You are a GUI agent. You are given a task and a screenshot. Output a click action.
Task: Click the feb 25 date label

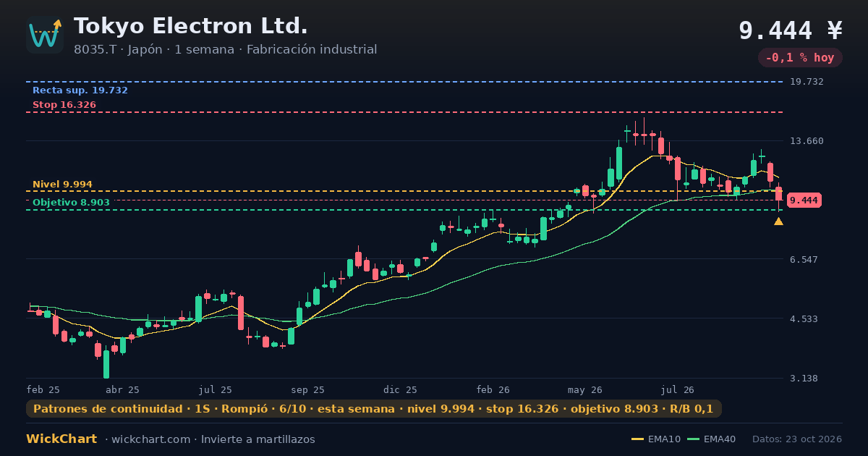pyautogui.click(x=43, y=389)
